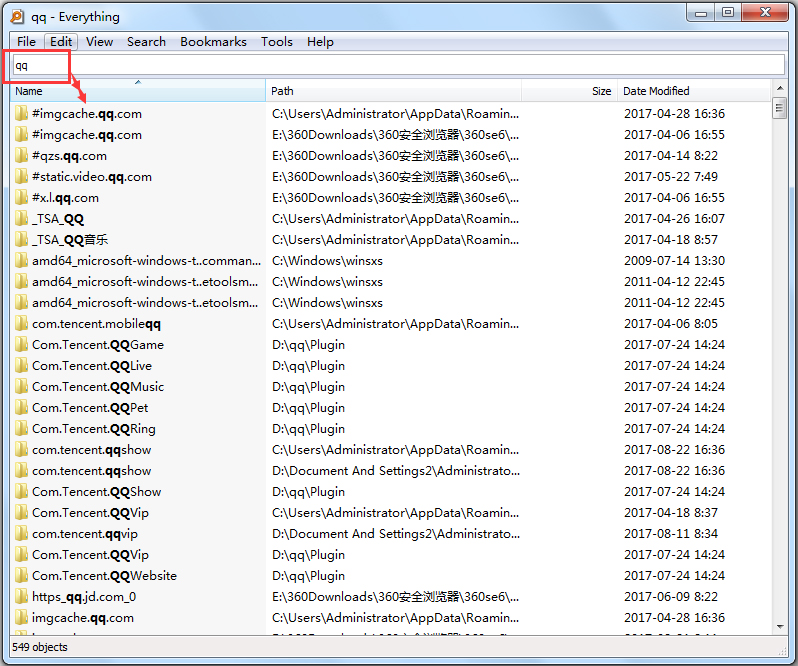Open the File menu

26,42
